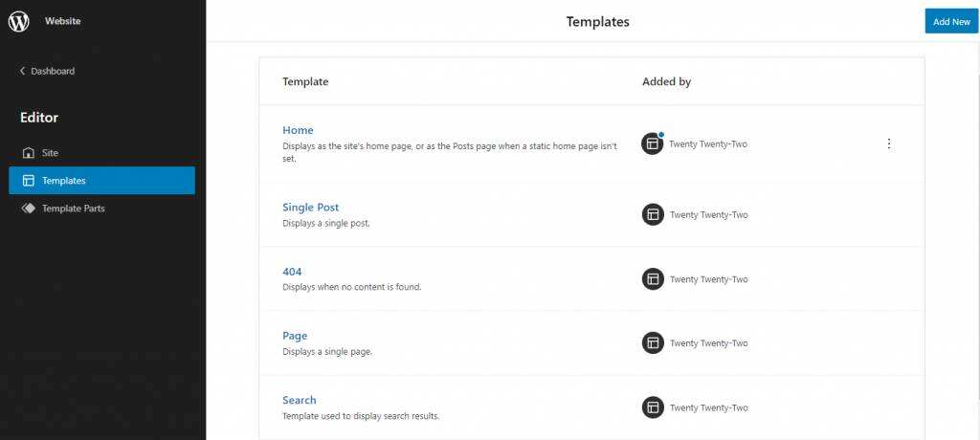Click the theme icon in 404 row
The image size is (980, 440).
tap(653, 279)
